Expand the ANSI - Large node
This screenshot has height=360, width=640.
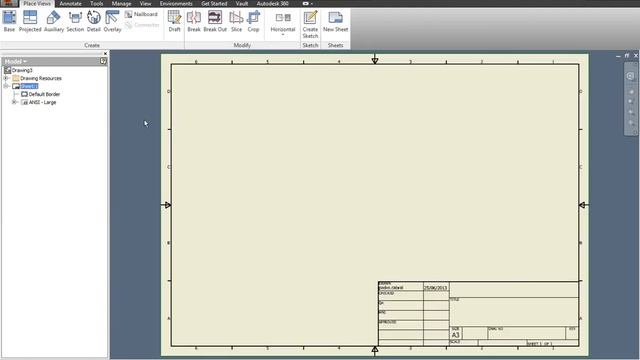[x=14, y=102]
